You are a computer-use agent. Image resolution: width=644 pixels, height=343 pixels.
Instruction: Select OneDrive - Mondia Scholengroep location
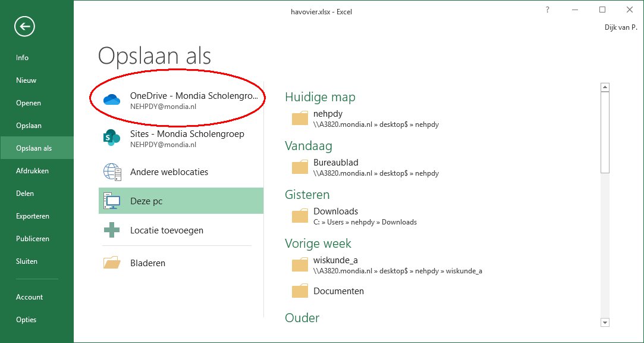181,100
